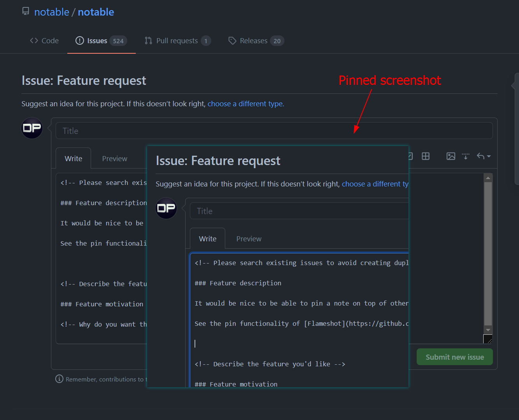This screenshot has width=519, height=420.
Task: Click the '### Feature description' line in the main editor
Action: coord(103,203)
